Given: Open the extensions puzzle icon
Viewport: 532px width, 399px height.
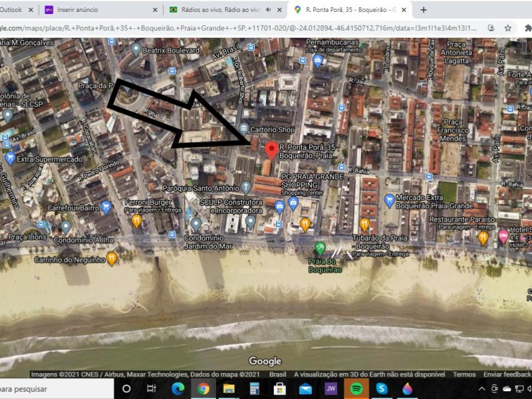Looking at the screenshot, I should pyautogui.click(x=528, y=28).
